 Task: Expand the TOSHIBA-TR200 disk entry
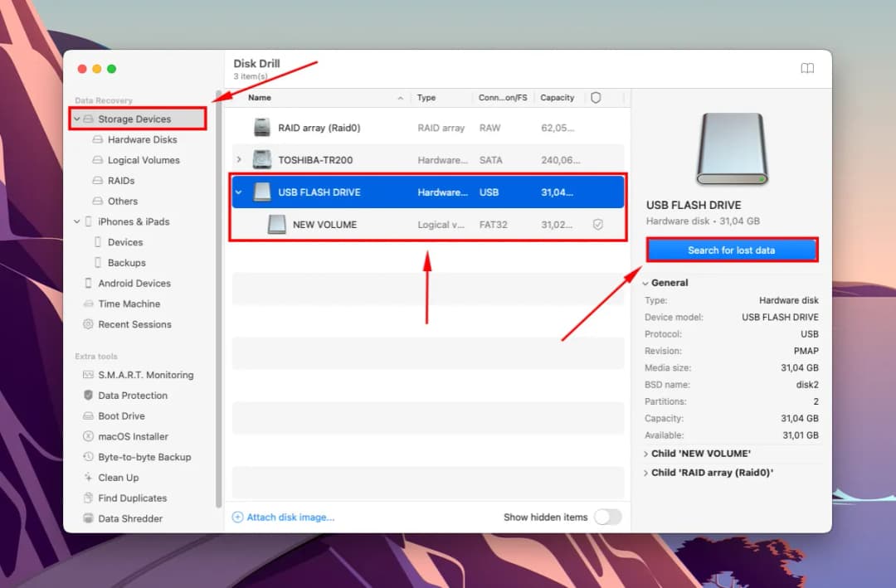click(239, 159)
